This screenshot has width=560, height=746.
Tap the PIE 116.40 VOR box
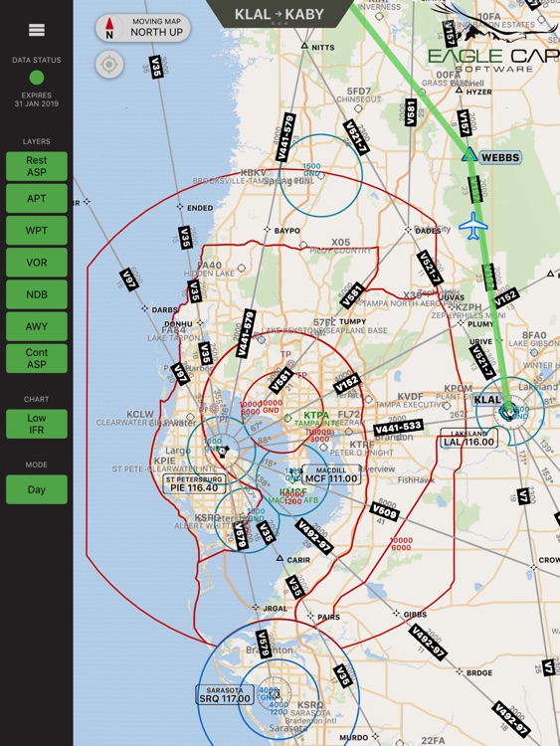(x=194, y=483)
